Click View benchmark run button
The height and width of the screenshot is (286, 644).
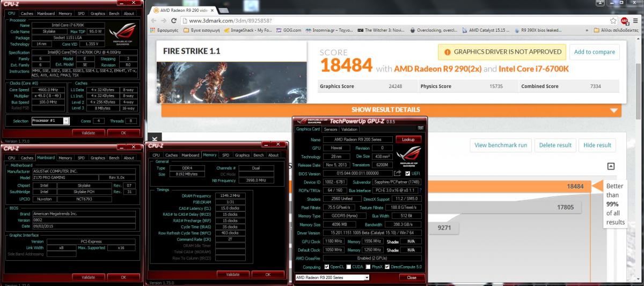(500, 145)
